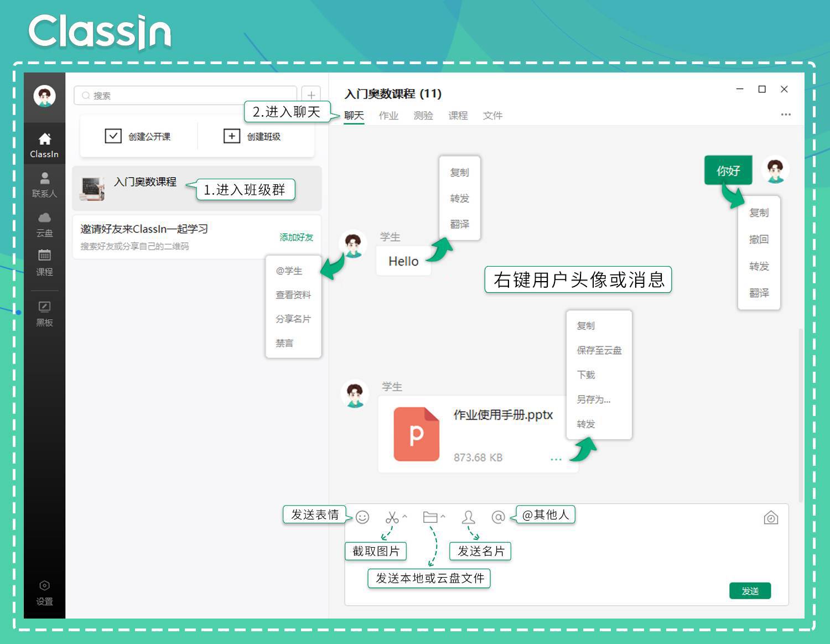Image resolution: width=830 pixels, height=644 pixels.
Task: Click the Hello message bubble
Action: 403,261
